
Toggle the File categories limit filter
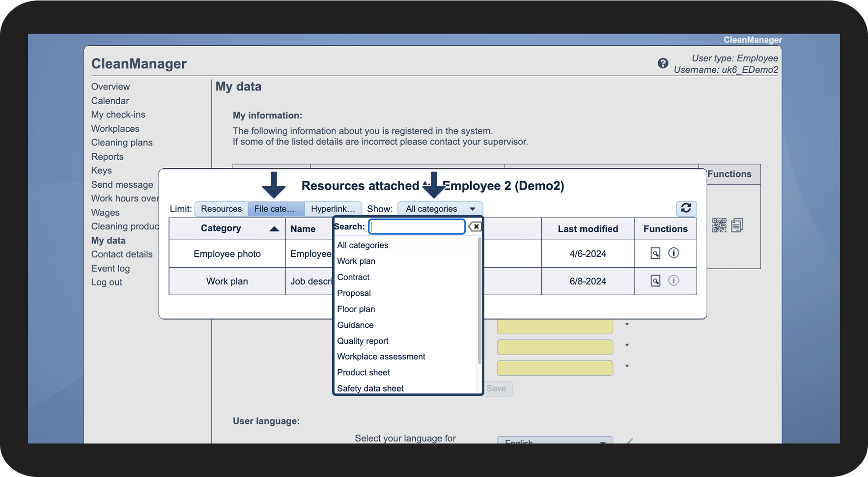tap(276, 209)
